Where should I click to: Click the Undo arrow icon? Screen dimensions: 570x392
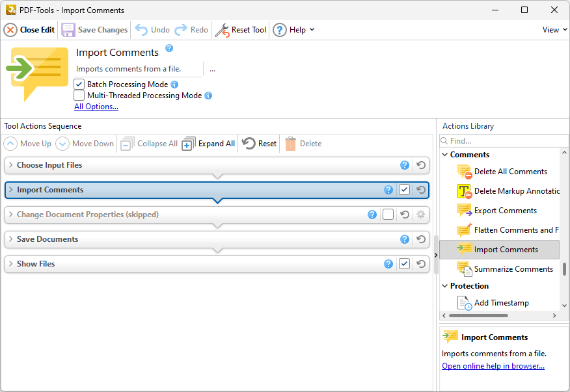pyautogui.click(x=141, y=30)
